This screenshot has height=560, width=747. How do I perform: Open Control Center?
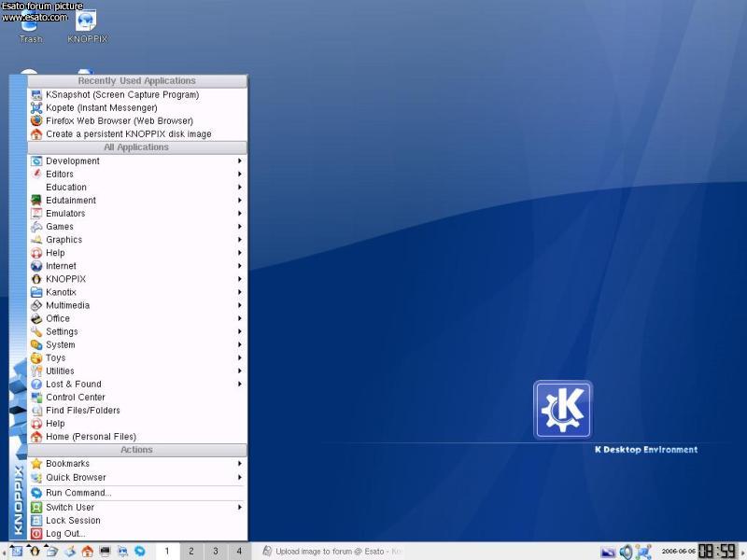pyautogui.click(x=137, y=398)
